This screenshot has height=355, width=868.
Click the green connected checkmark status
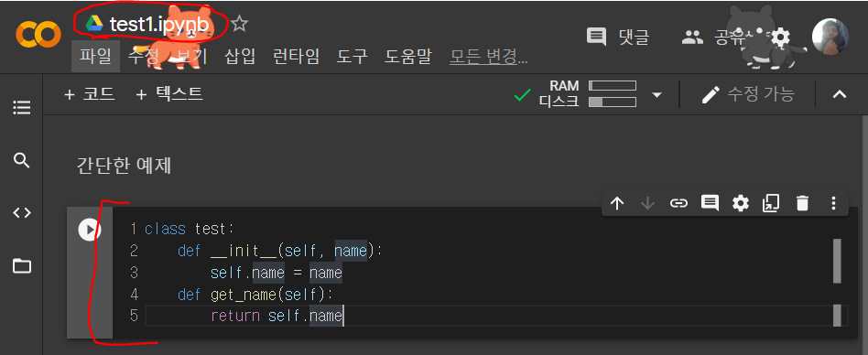(x=522, y=95)
